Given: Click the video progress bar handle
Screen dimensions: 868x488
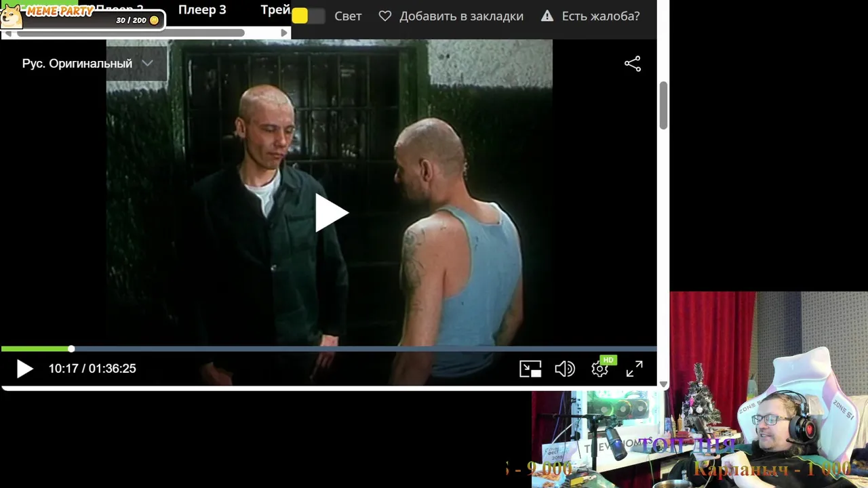Looking at the screenshot, I should pyautogui.click(x=71, y=348).
